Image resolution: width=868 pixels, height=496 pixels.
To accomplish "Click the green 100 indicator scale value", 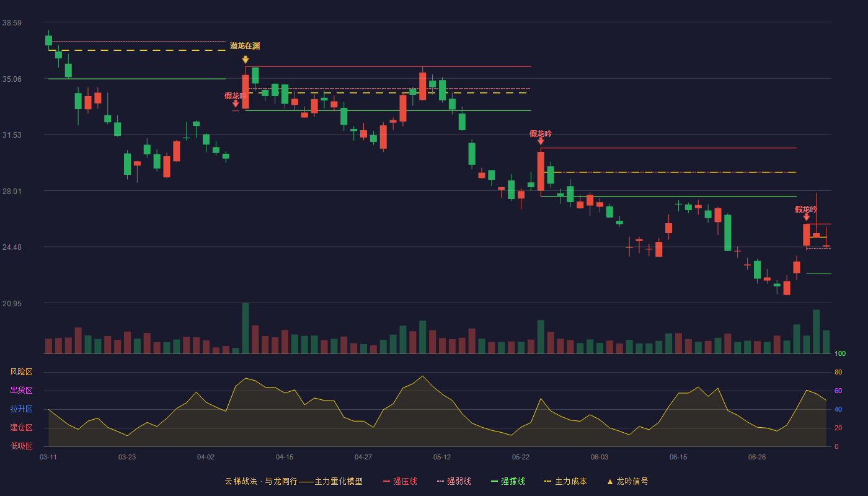I will 840,354.
